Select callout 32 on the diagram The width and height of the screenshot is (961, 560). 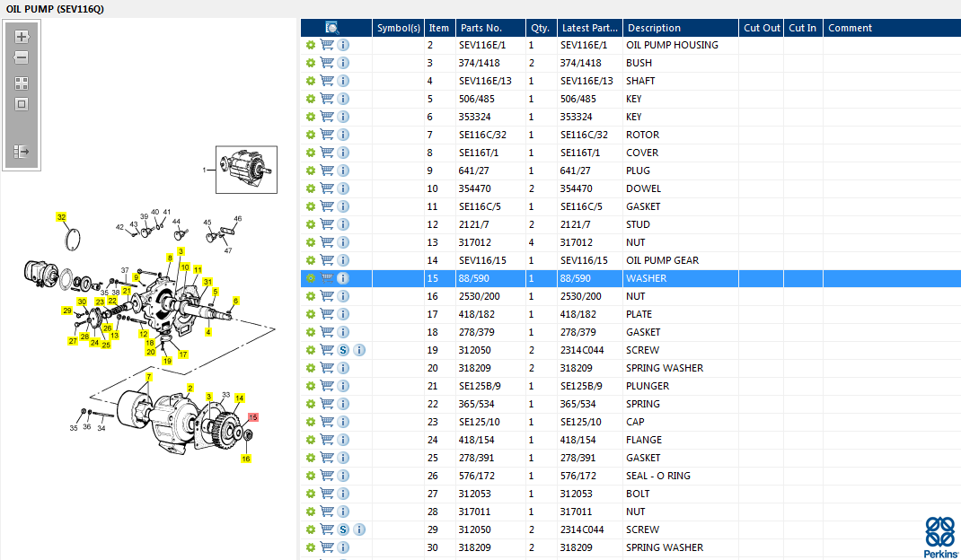[61, 217]
